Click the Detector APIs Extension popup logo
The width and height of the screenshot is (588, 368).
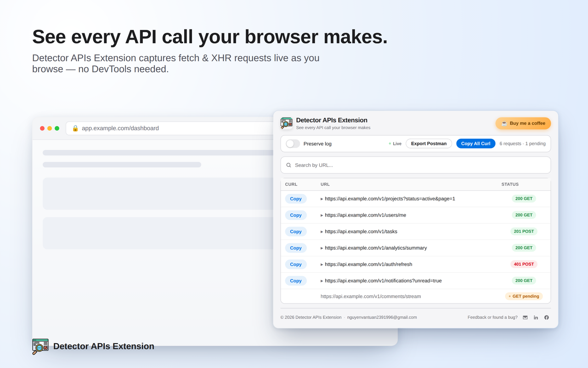(x=287, y=123)
